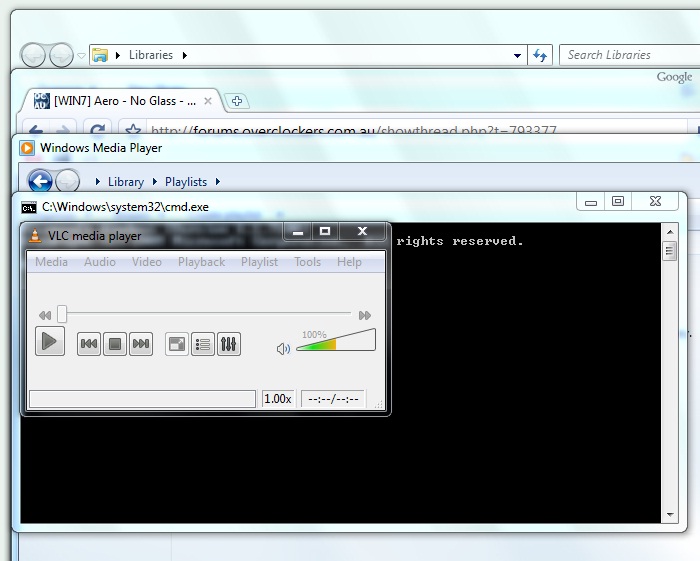Click cmd.exe scrollbar up arrow

click(x=670, y=232)
